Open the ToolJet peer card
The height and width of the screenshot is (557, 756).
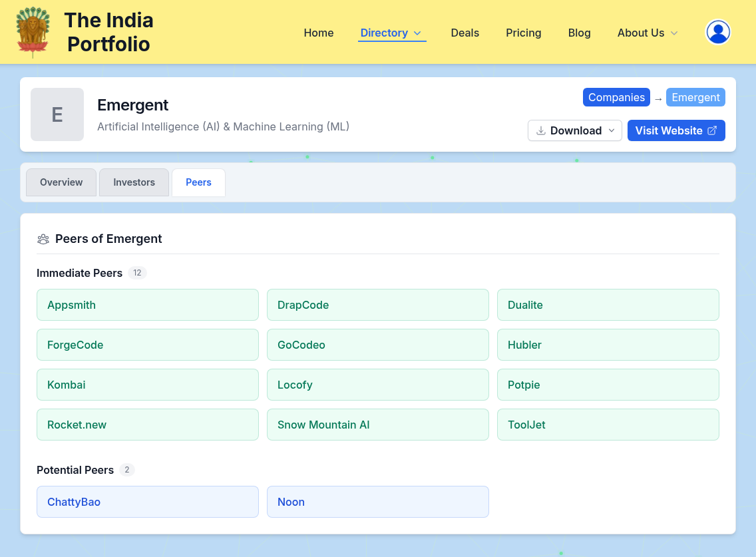[608, 425]
